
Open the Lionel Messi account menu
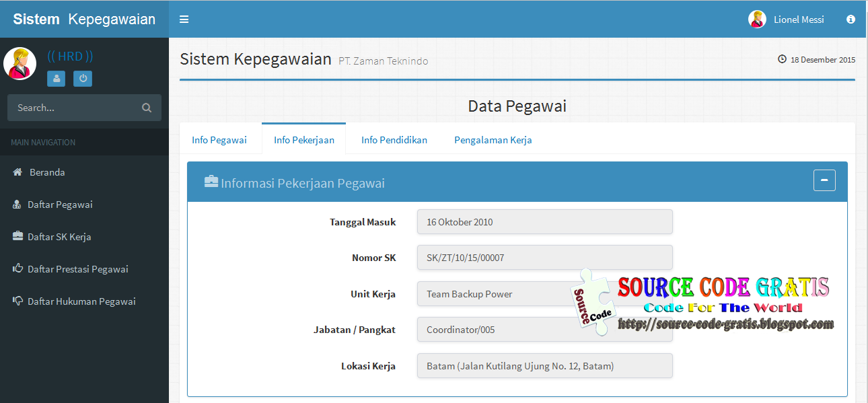(801, 20)
